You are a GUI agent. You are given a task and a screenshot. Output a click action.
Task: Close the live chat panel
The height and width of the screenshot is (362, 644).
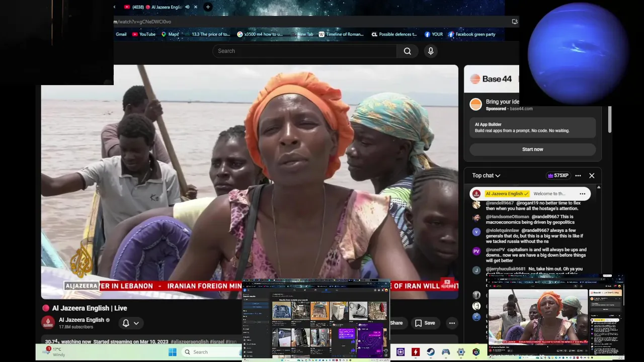point(592,175)
